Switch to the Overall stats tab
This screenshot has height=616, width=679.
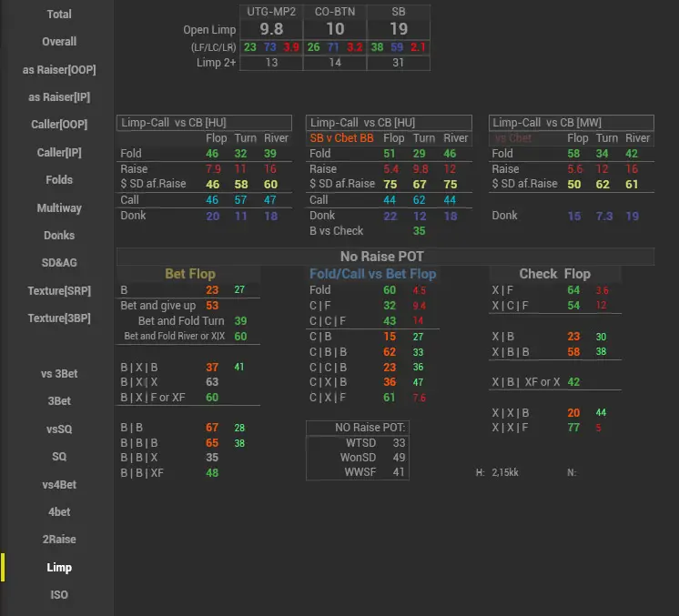click(x=59, y=42)
